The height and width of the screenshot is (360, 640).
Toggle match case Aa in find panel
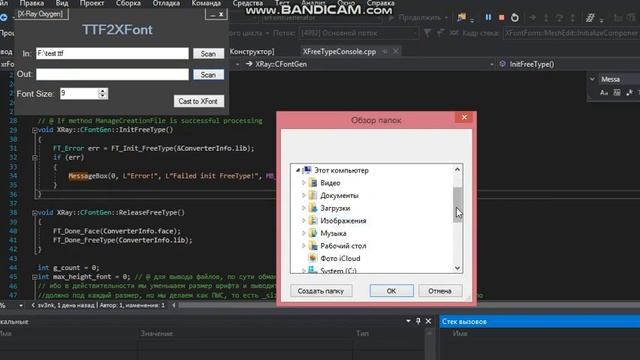coord(604,93)
